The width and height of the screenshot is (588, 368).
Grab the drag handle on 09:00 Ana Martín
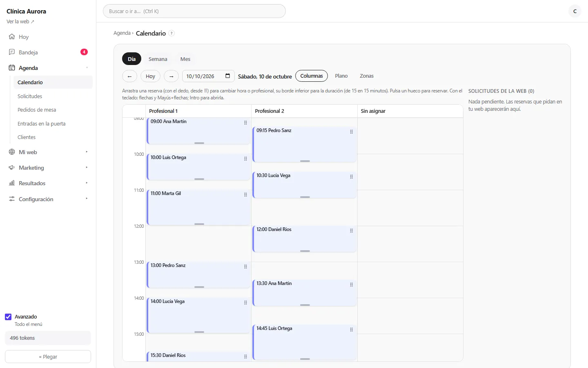click(245, 123)
